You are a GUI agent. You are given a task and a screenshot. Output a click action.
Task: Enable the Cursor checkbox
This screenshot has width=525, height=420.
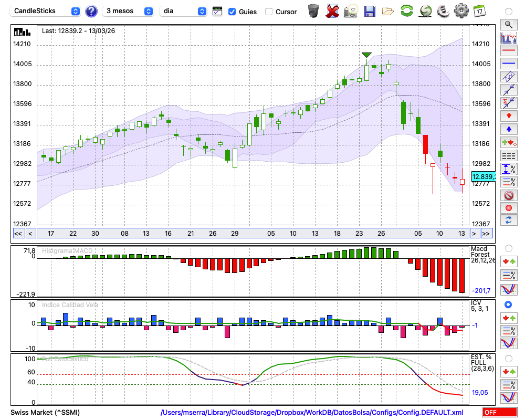(x=269, y=12)
